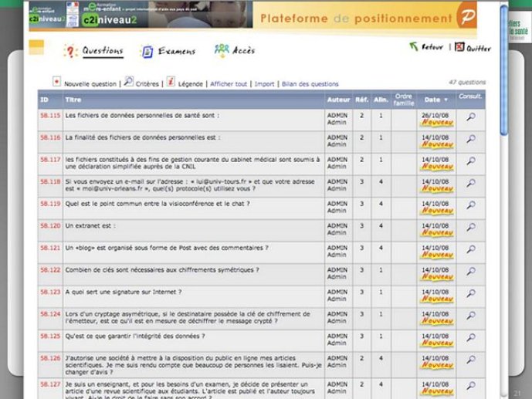This screenshot has height=399, width=532.
Task: Click the Afficher tout link
Action: (229, 83)
